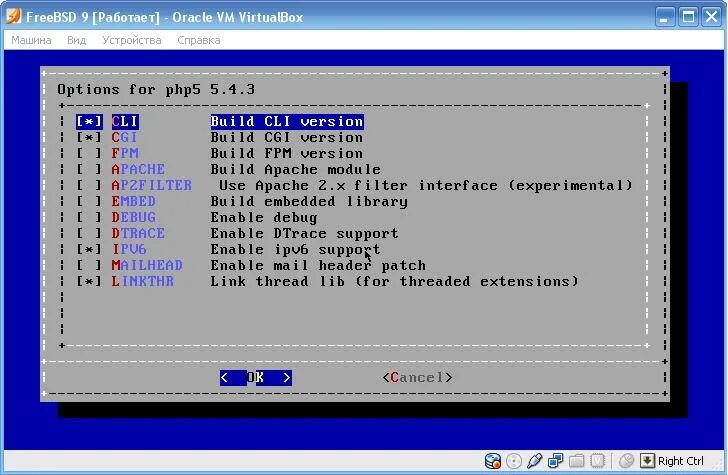Click the LINKTHR option name label

(x=143, y=281)
